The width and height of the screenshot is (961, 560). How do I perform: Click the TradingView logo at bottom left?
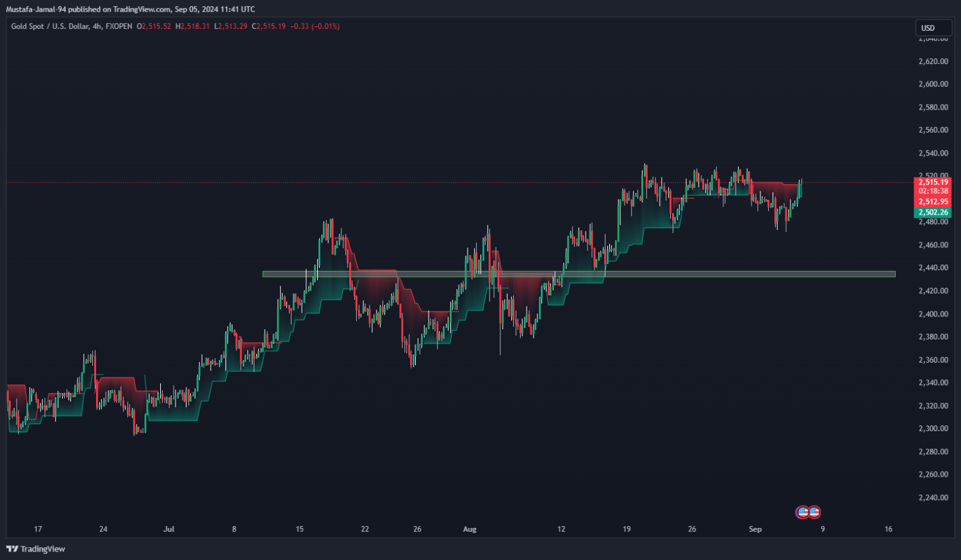click(x=36, y=549)
